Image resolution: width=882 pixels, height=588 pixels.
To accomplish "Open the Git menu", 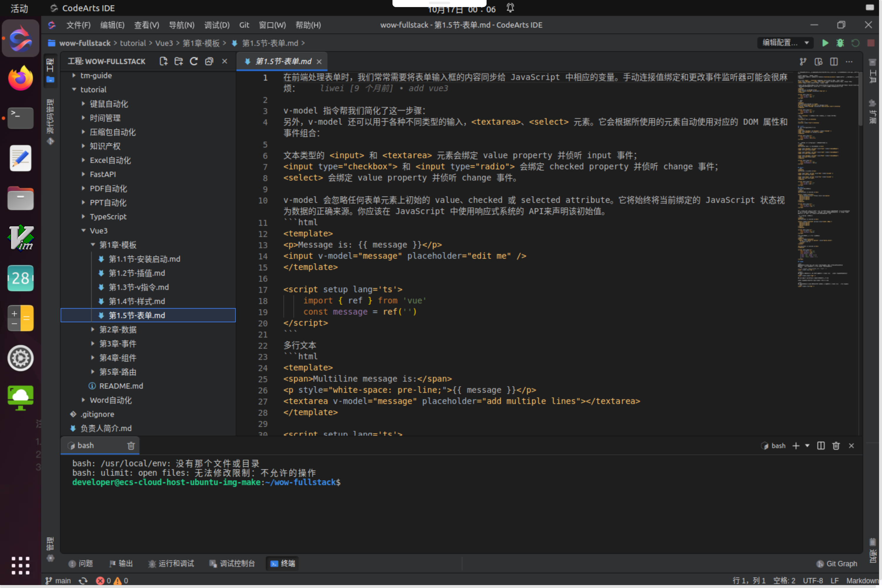I will 244,25.
